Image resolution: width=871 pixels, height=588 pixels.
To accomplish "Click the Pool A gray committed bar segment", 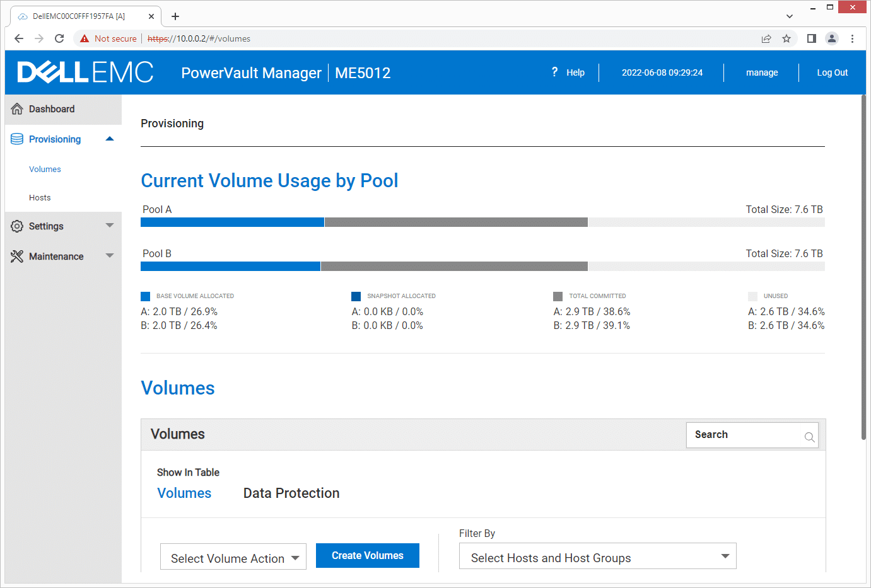I will (456, 222).
